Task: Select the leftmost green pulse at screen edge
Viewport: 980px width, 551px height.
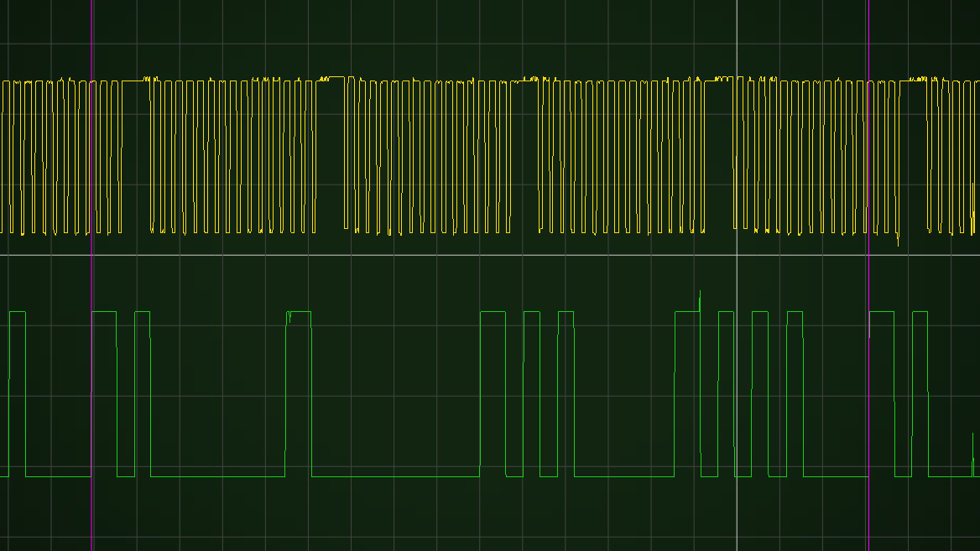Action: click(17, 312)
